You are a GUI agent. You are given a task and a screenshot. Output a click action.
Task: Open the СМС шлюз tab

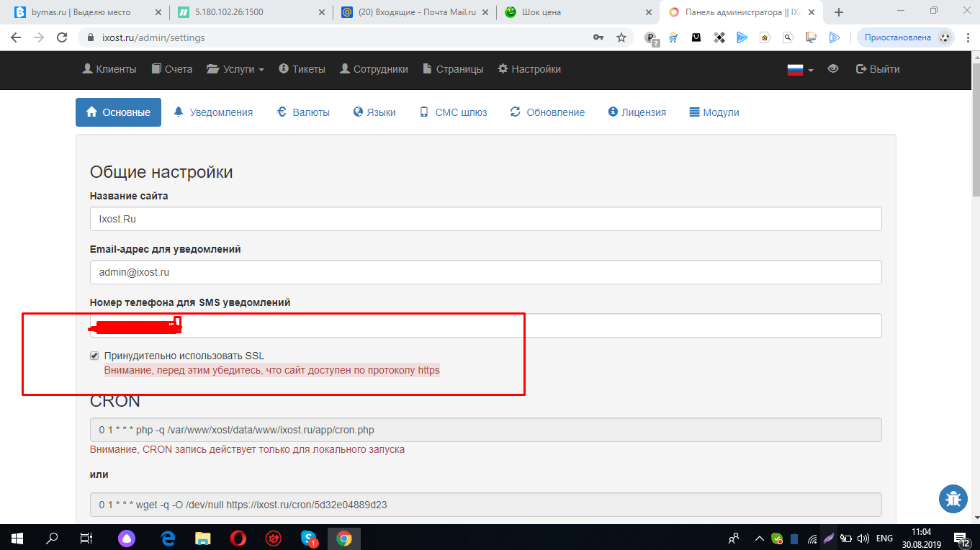pyautogui.click(x=454, y=112)
